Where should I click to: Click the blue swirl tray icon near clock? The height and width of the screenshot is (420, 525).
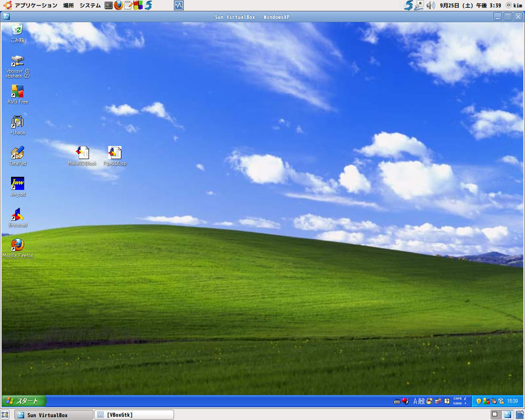click(x=409, y=5)
